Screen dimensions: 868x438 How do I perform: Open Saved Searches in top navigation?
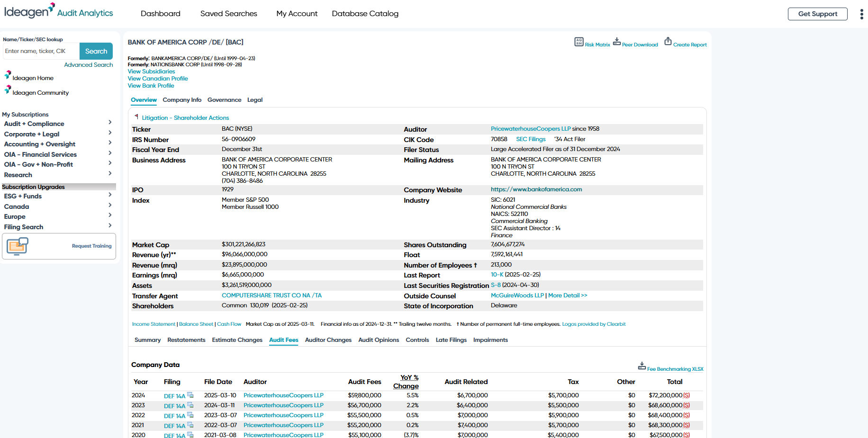(x=228, y=14)
